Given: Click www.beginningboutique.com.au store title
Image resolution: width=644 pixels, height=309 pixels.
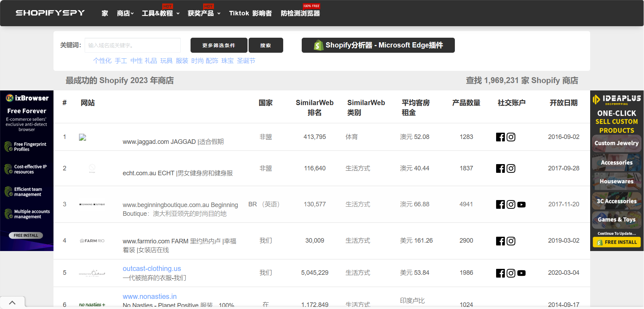Looking at the screenshot, I should (x=180, y=209).
